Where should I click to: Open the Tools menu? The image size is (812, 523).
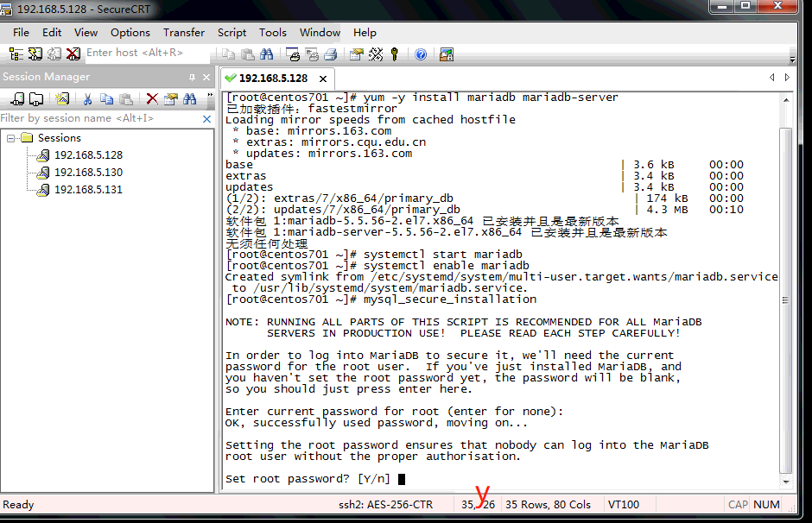[x=272, y=33]
